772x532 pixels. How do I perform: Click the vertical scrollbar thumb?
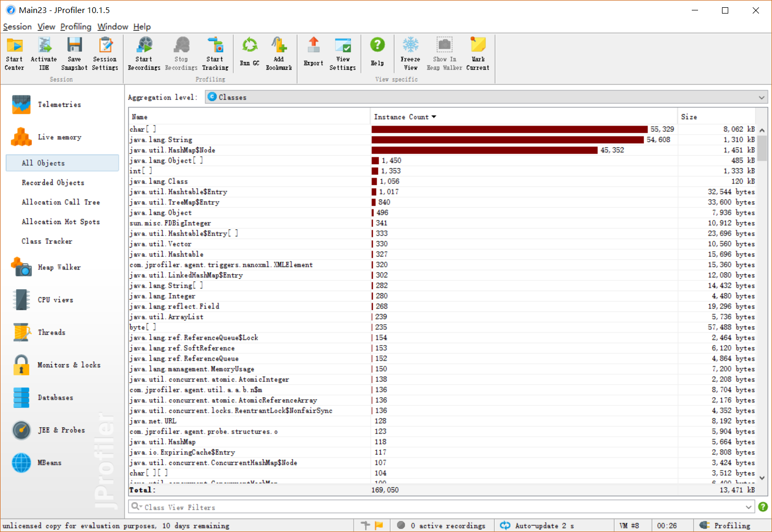[x=762, y=149]
